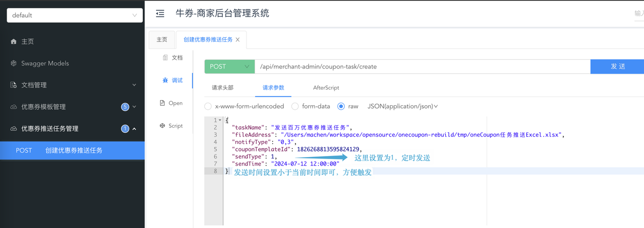
Task: Click the count badge 5 on 优惠券模板管理
Action: click(x=125, y=107)
